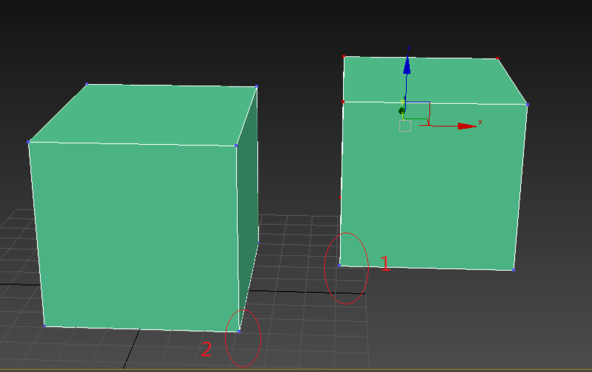The image size is (592, 372).
Task: Select the blue top front right vertex of the right cube
Action: tap(527, 105)
